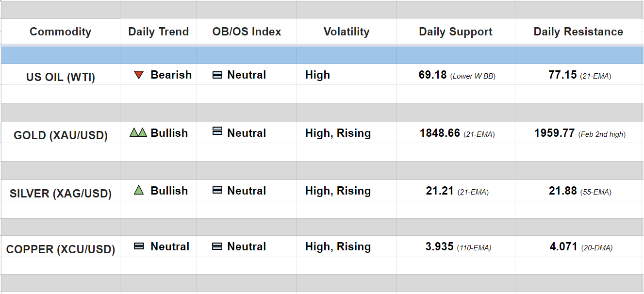
Task: Click the SILVER (XAG/USD) row label
Action: [x=61, y=194]
